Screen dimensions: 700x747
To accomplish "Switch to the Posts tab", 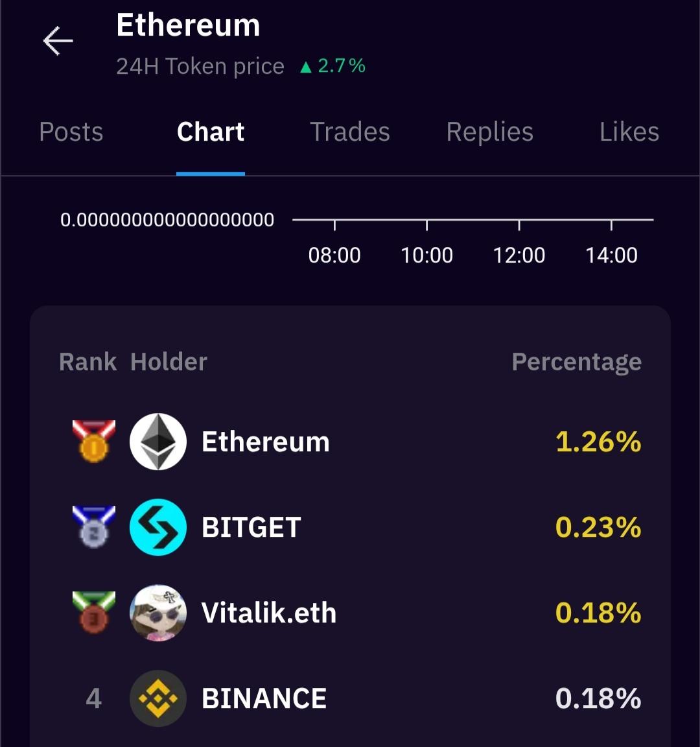I will tap(71, 132).
